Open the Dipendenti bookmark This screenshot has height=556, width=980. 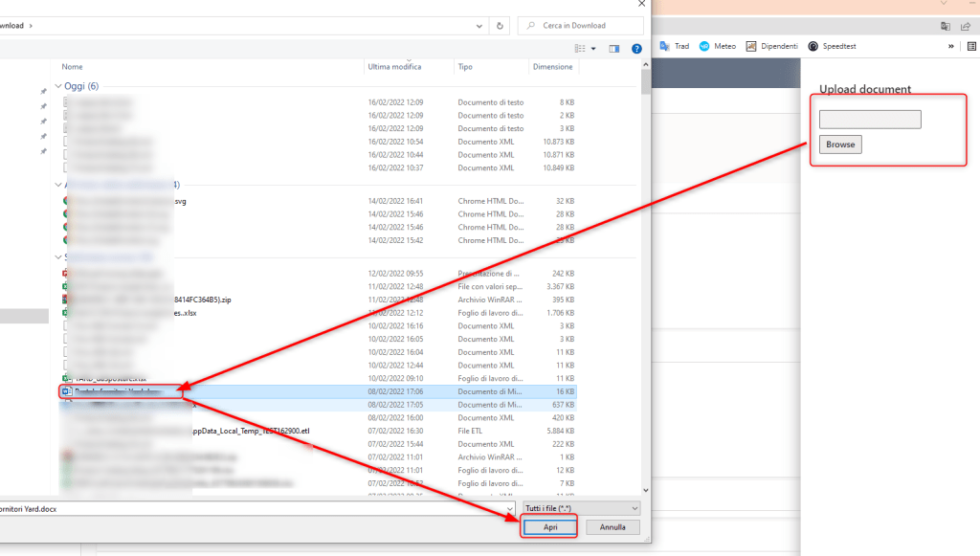coord(771,46)
